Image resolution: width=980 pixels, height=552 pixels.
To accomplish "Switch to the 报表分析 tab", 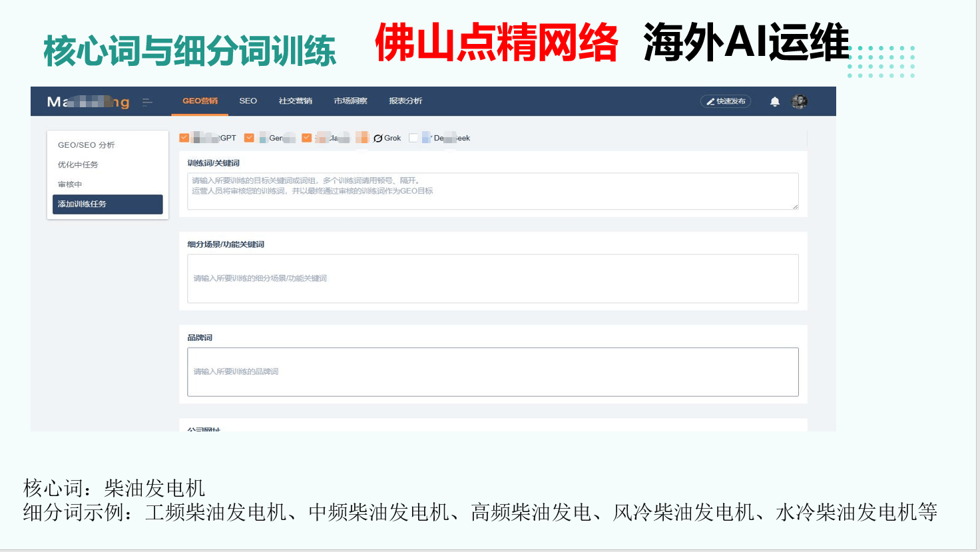I will 405,101.
